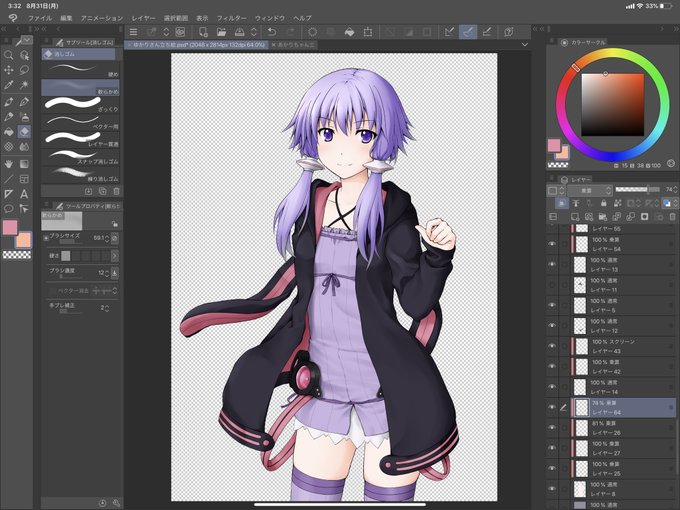Toggle Lock layer icon in Layers panel

pos(603,203)
